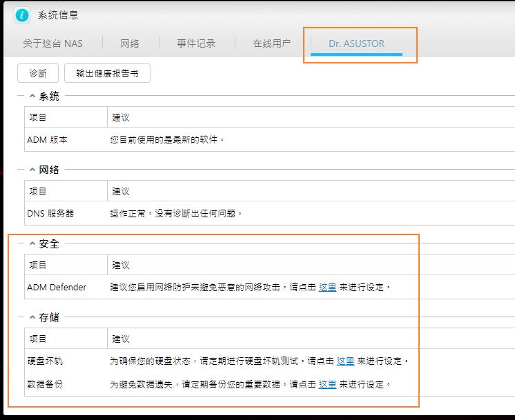Select the DNS 服务器 row
Screen dimensions: 515x420
270,214
